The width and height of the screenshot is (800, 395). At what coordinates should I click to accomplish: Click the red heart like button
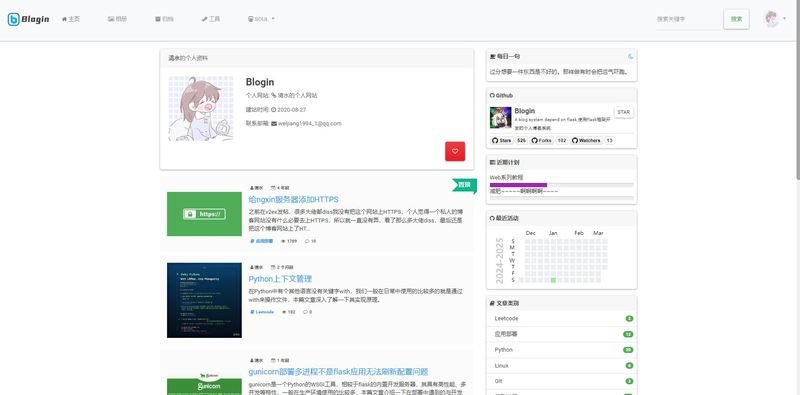(455, 151)
